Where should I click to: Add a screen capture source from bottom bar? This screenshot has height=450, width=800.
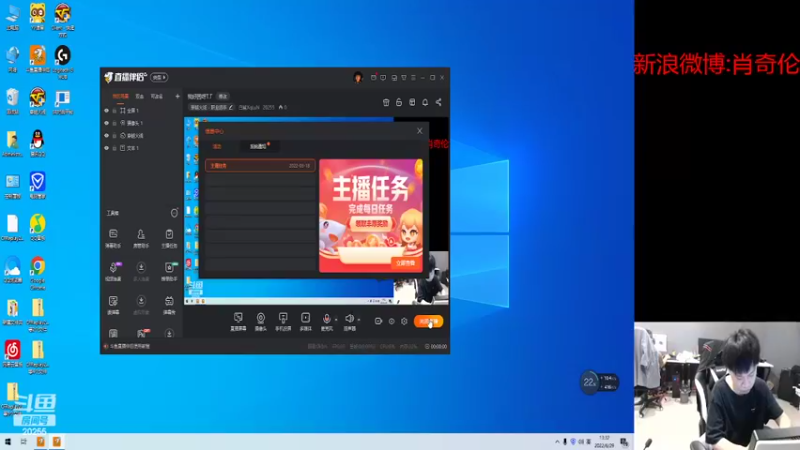[x=238, y=321]
